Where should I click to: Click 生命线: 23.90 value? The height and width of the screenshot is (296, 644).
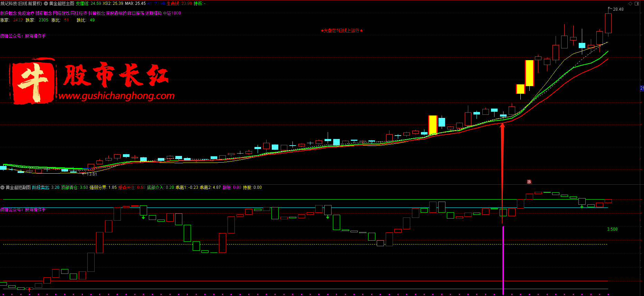(x=180, y=3)
